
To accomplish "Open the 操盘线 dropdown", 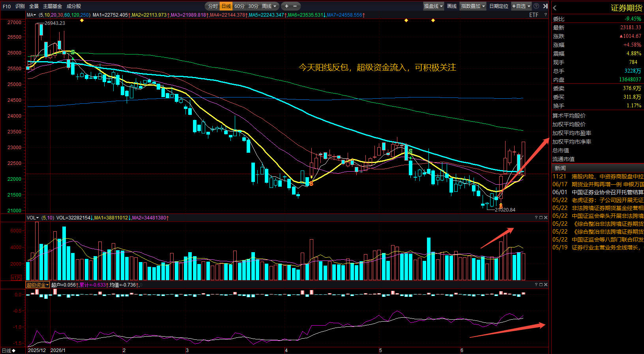I will tap(434, 6).
